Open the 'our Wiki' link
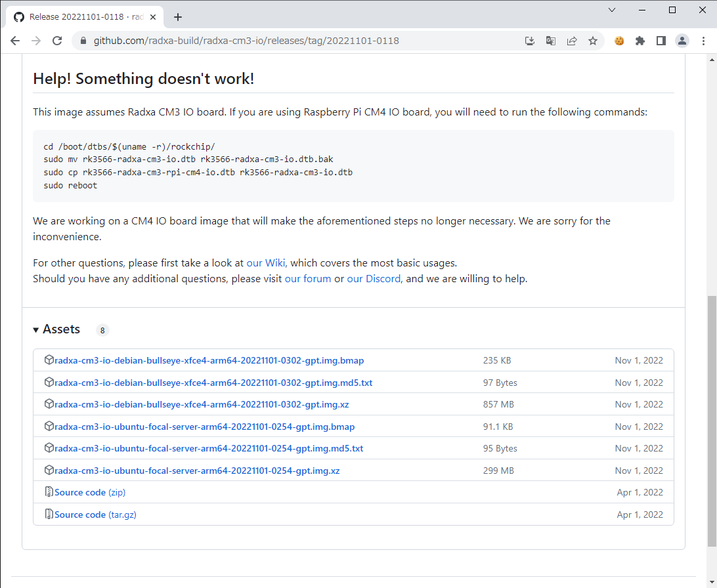Screen dimensions: 717x588 [266, 263]
